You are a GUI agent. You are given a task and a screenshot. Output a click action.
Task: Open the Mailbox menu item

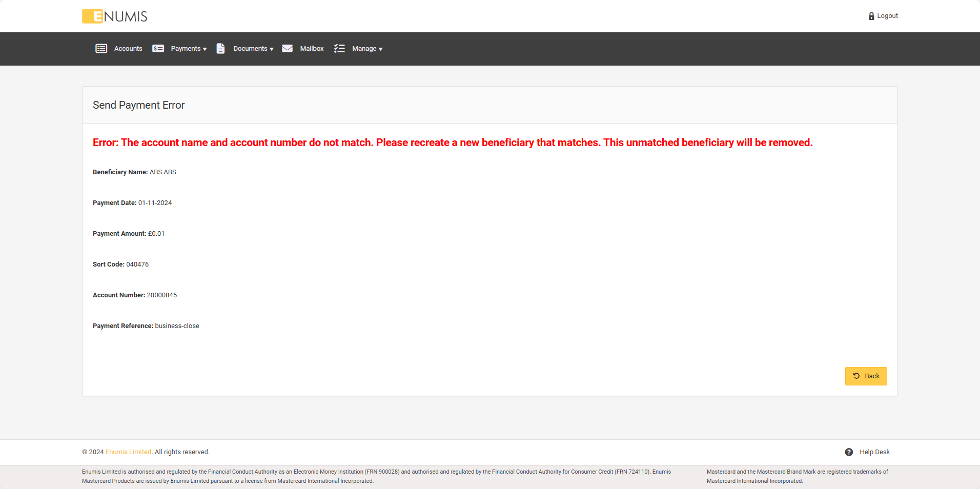click(x=312, y=49)
